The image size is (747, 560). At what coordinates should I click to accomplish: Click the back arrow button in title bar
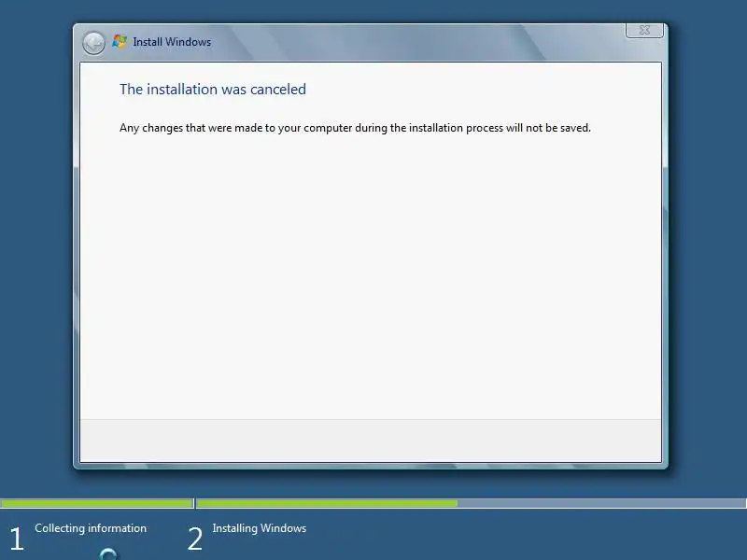[x=93, y=43]
